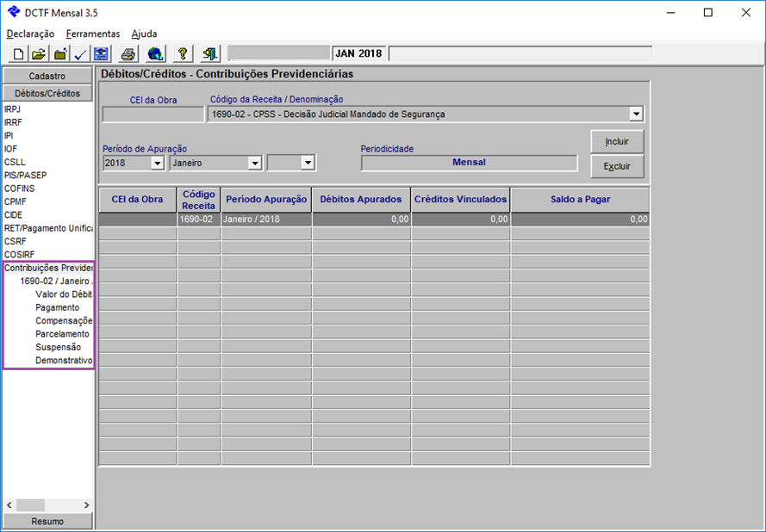766x532 pixels.
Task: Click the Débitos Apurados 0,00 cell
Action: [x=361, y=220]
